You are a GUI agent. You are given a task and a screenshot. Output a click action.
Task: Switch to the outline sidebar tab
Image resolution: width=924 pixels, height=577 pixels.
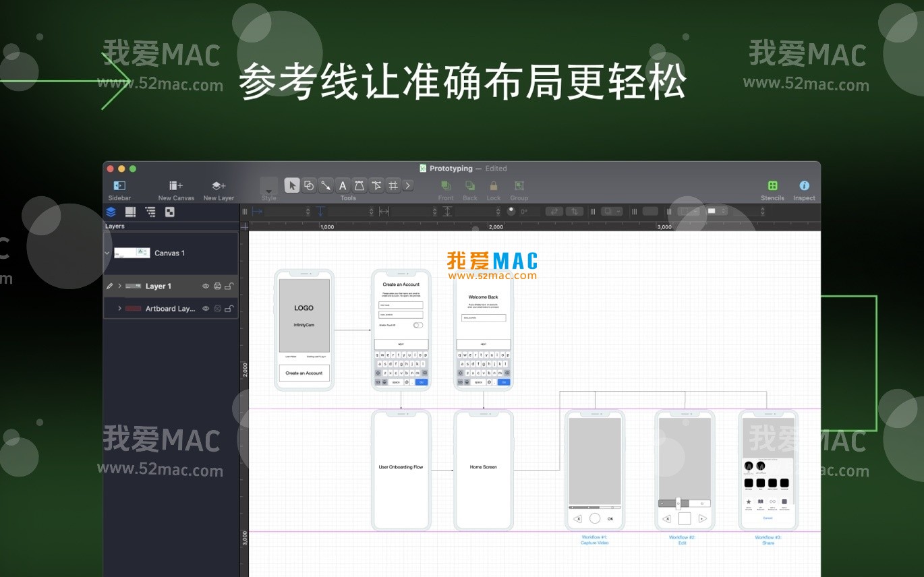point(150,212)
